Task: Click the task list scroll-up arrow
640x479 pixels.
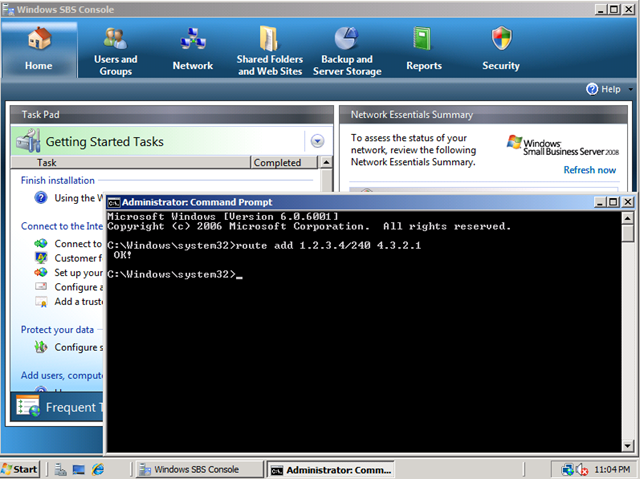Action: click(x=326, y=162)
